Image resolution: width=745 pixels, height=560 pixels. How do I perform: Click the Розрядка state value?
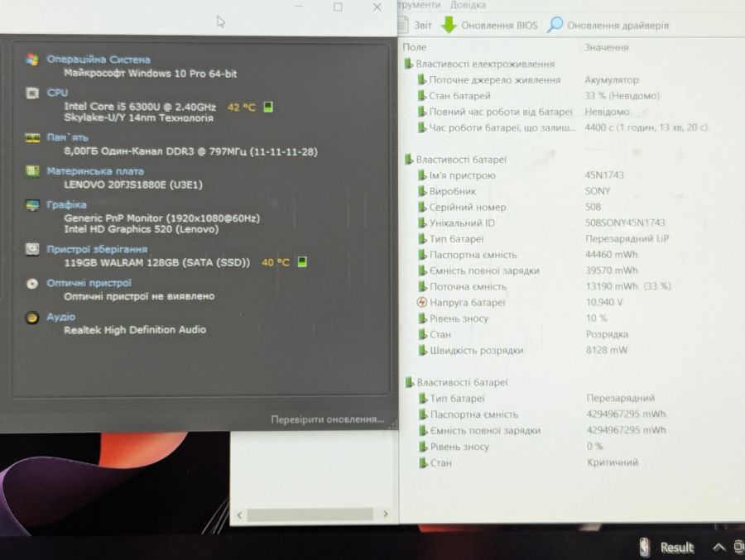(x=607, y=334)
